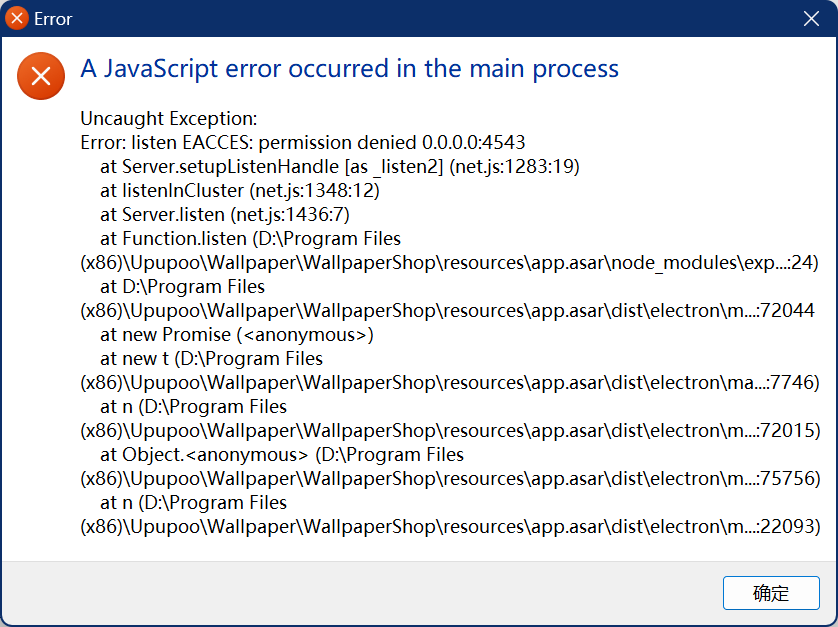Image resolution: width=838 pixels, height=627 pixels.
Task: Click the path line ending in :75756
Action: (x=450, y=479)
